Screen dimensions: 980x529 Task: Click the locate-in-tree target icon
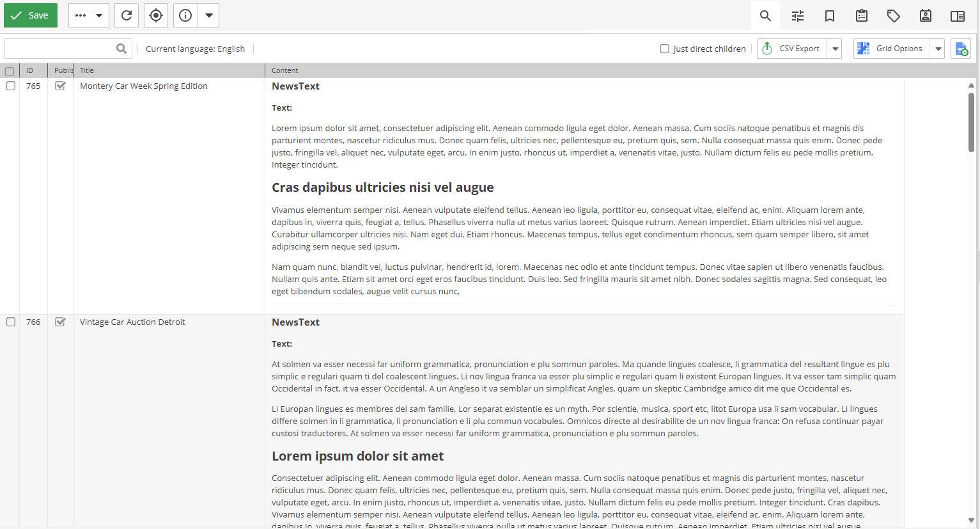coord(155,15)
